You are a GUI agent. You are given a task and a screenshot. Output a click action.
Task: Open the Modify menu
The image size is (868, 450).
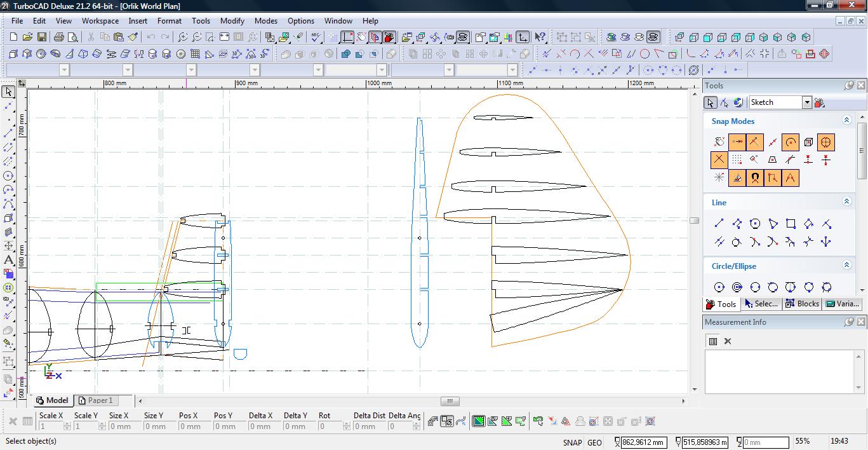(x=232, y=20)
